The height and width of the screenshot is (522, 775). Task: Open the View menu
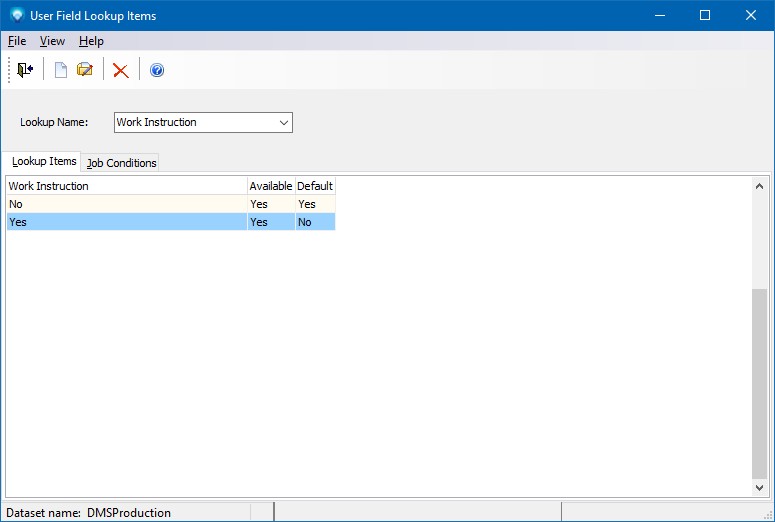[x=52, y=41]
